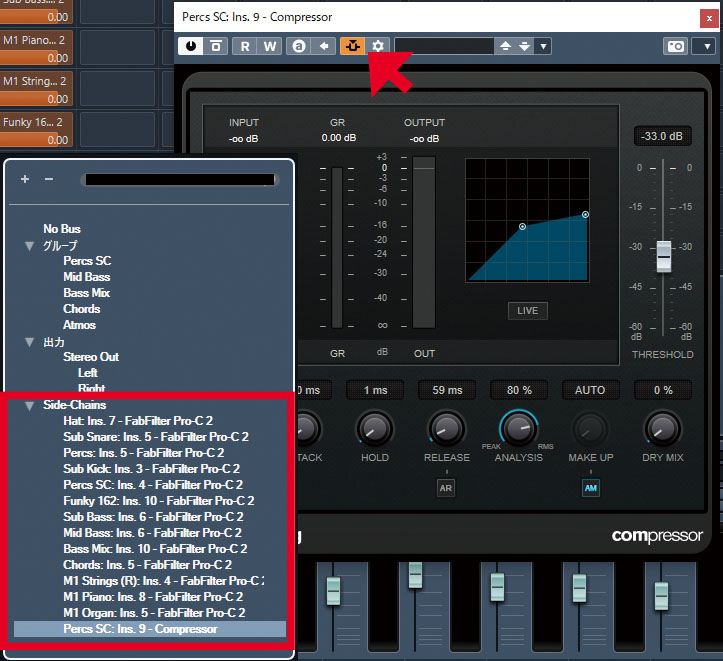The height and width of the screenshot is (661, 723).
Task: Select Sub Bass: Ins. 6 side-chain
Action: point(154,517)
